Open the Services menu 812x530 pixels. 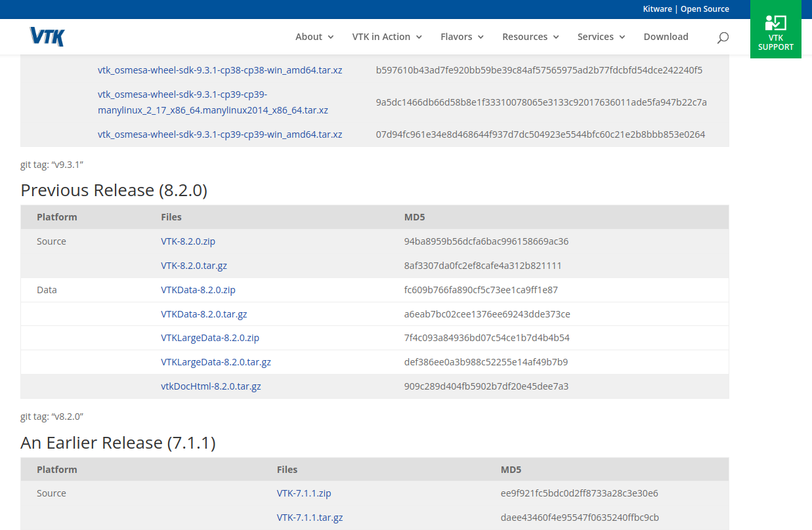tap(596, 37)
